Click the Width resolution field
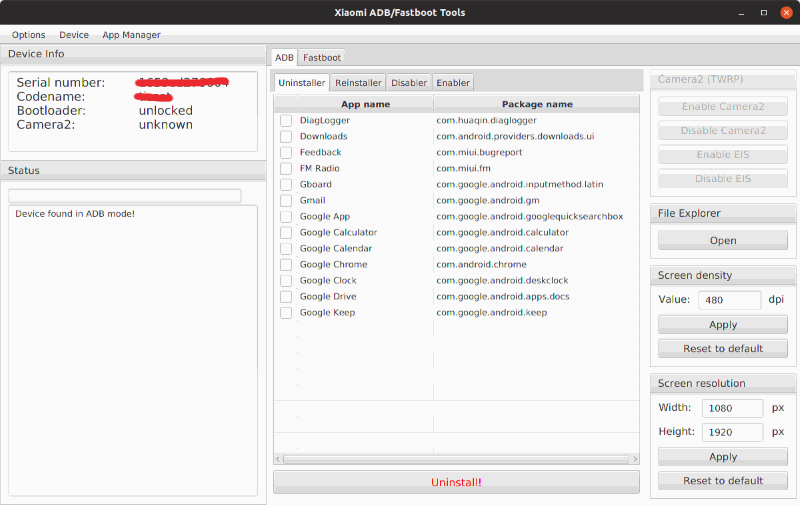 point(732,408)
